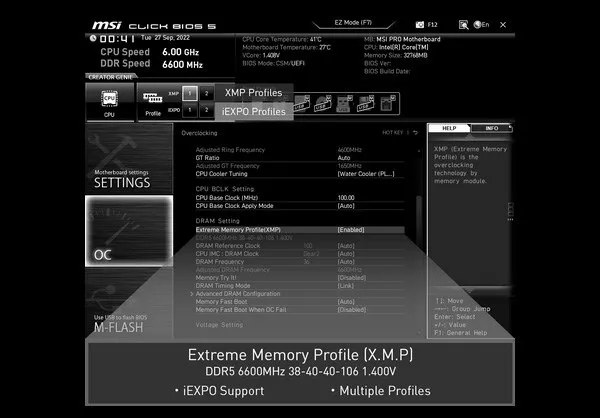Open Extreme Memory Profile(XMP) Enabled dropdown
This screenshot has height=418, width=600.
pyautogui.click(x=351, y=230)
